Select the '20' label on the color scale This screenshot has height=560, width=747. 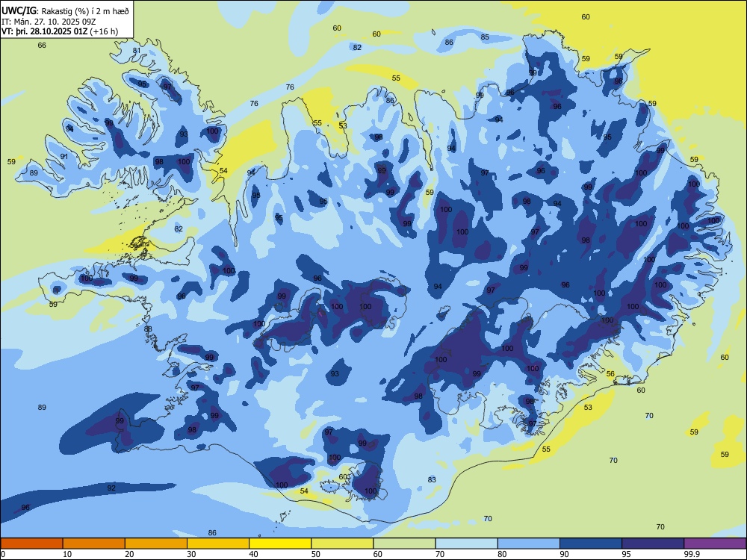pos(129,554)
